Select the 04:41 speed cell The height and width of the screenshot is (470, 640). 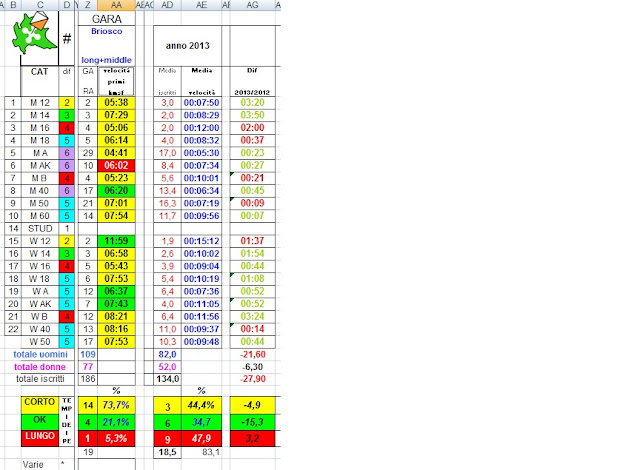[116, 153]
